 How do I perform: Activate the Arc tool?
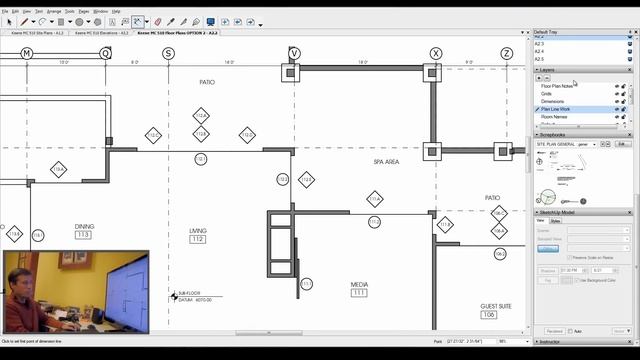pyautogui.click(x=42, y=22)
